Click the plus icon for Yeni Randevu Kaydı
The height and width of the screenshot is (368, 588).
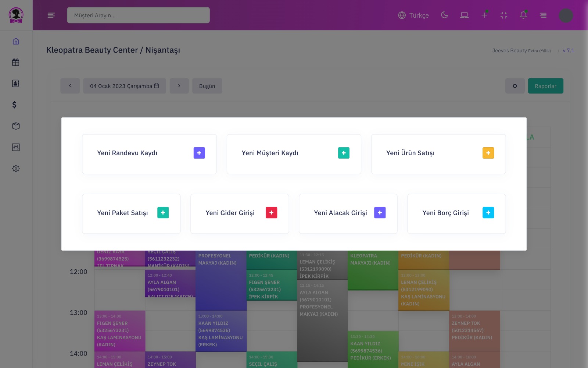199,153
